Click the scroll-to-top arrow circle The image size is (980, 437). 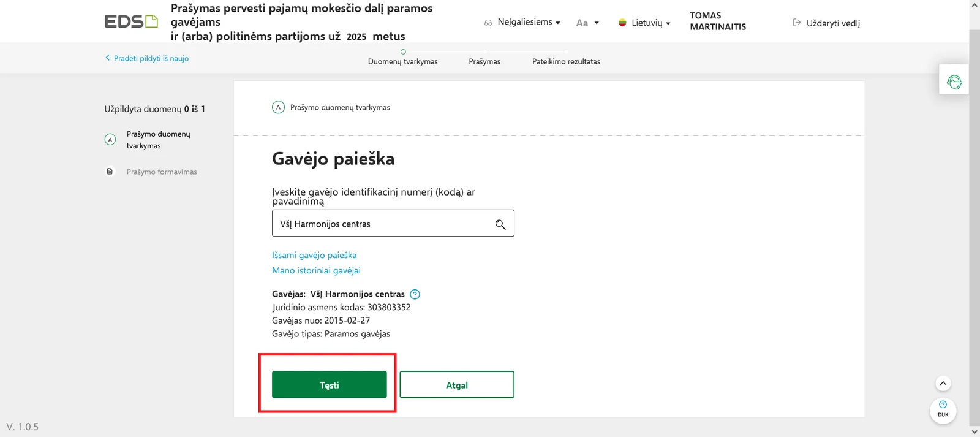click(943, 384)
